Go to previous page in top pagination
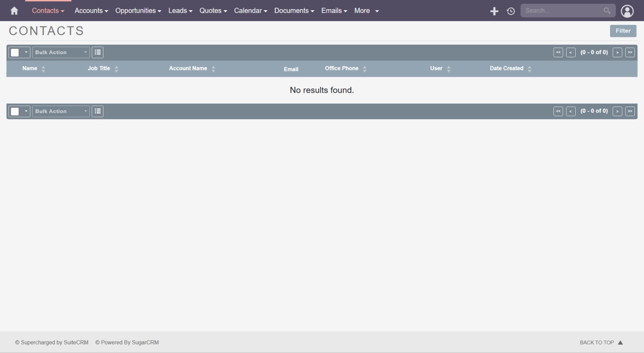Screen dimensions: 644x353 point(571,52)
